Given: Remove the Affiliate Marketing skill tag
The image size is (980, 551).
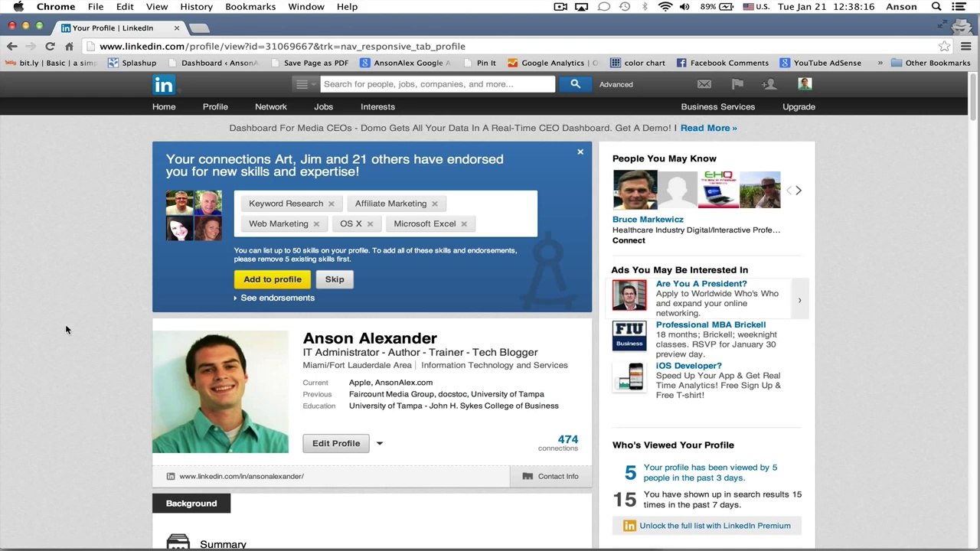Looking at the screenshot, I should pyautogui.click(x=435, y=204).
